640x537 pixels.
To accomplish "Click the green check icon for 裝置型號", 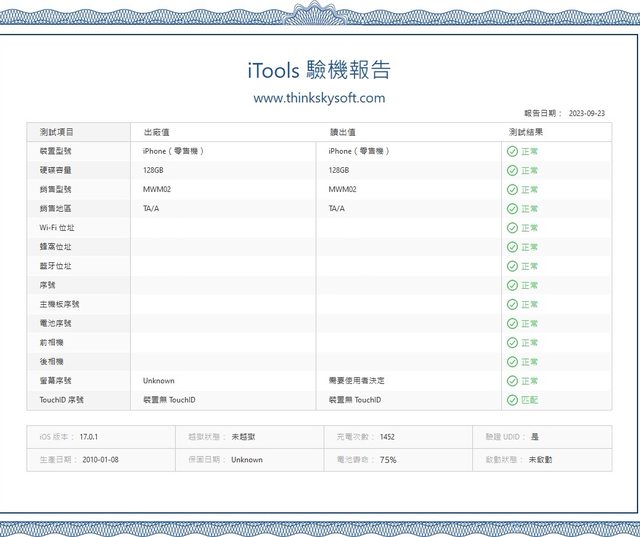I will coord(512,151).
